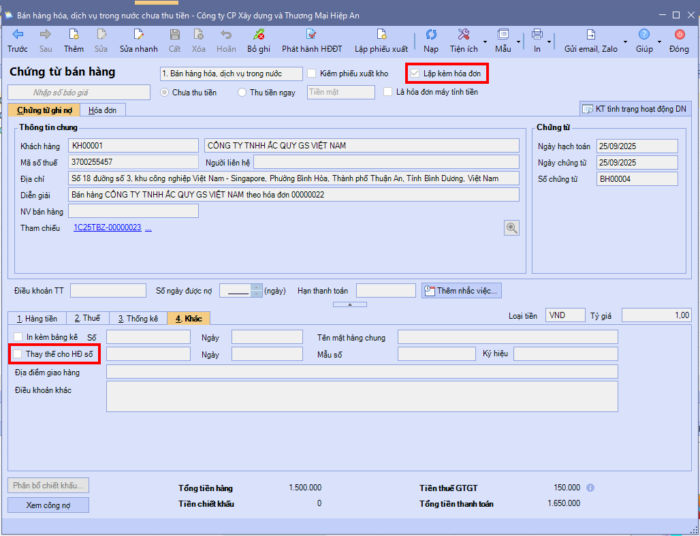Click the Lập phiếu xuất icon
Viewport: 700px width, 536px height.
(381, 35)
